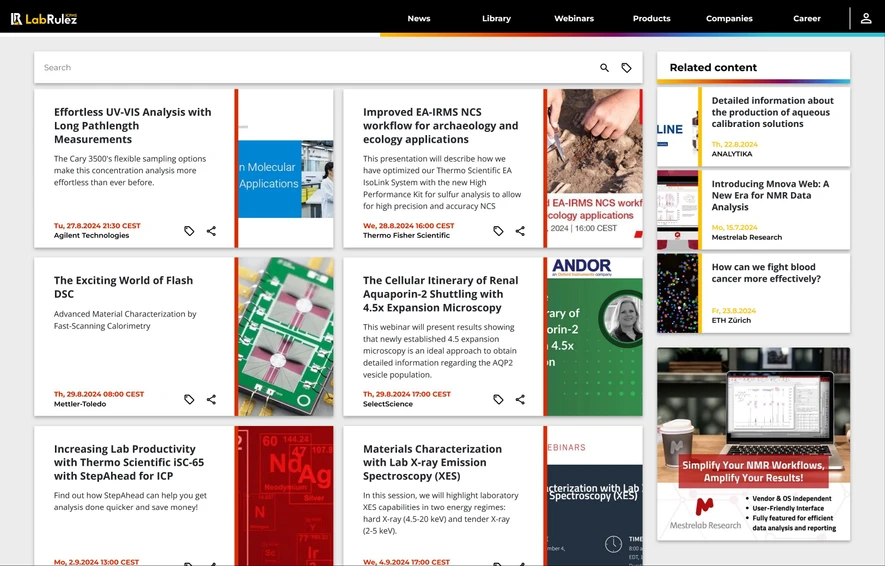Click date We, 28.8.2024 16:00 CEST
Screen dimensions: 885x566
[x=409, y=226]
